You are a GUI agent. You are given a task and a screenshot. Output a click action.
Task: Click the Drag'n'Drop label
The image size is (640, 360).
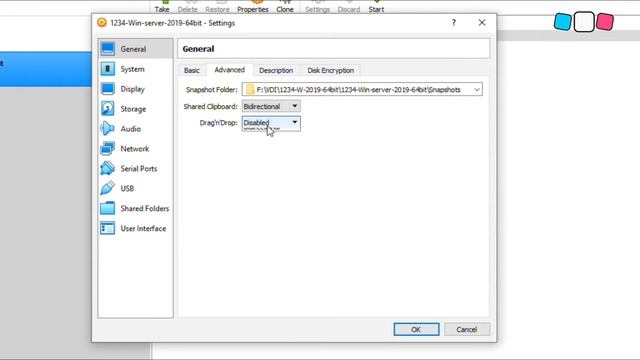click(x=218, y=123)
